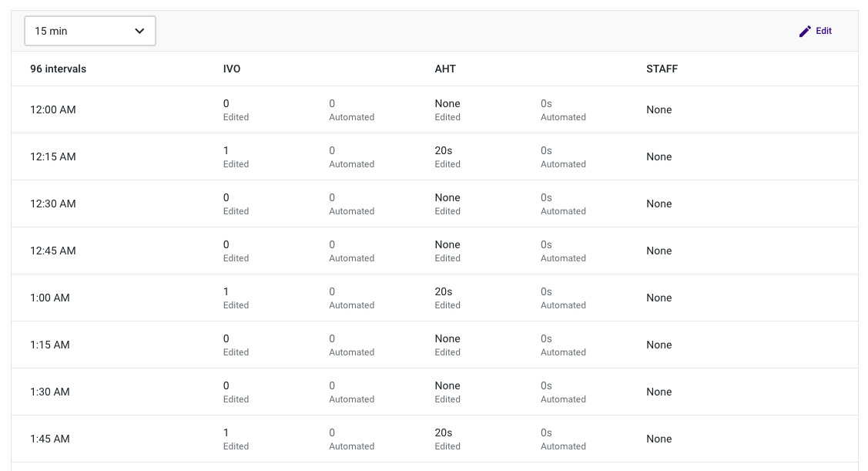The image size is (868, 471).
Task: Select the 1:00 AM interval row
Action: (x=50, y=298)
